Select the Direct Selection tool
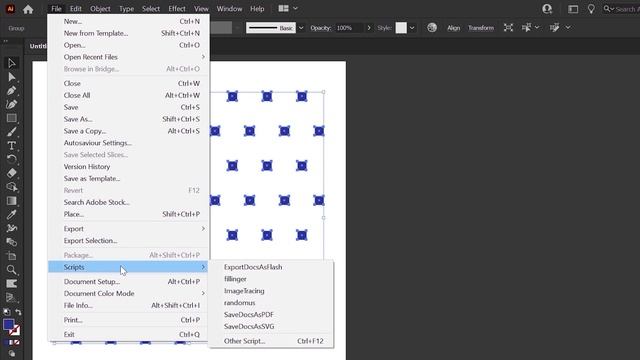Image resolution: width=640 pixels, height=360 pixels. (x=11, y=77)
